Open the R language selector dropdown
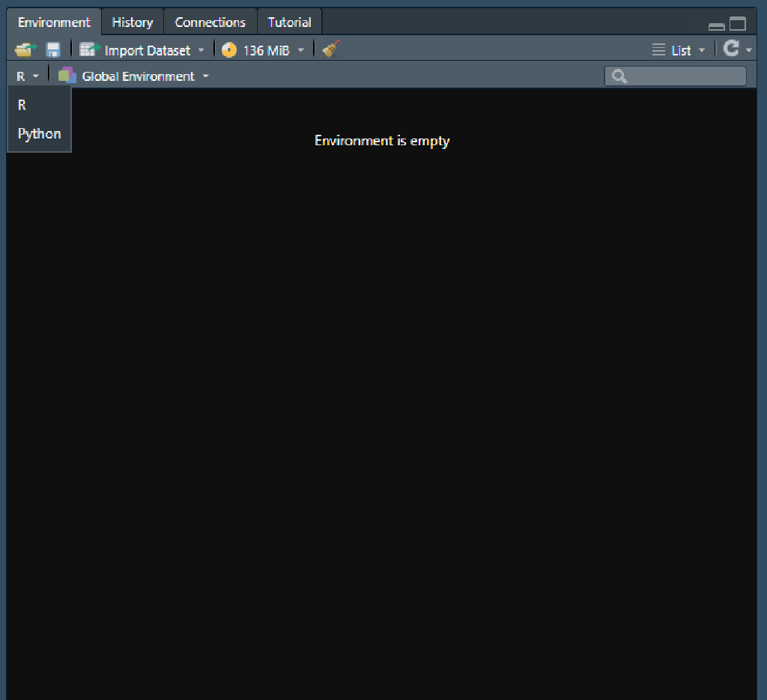Screen dimensions: 767x700 27,75
